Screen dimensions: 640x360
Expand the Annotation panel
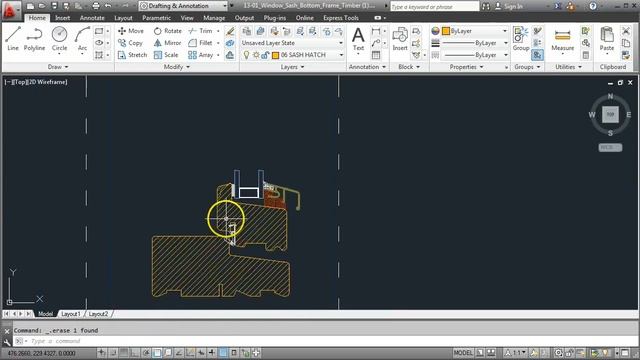(x=367, y=67)
